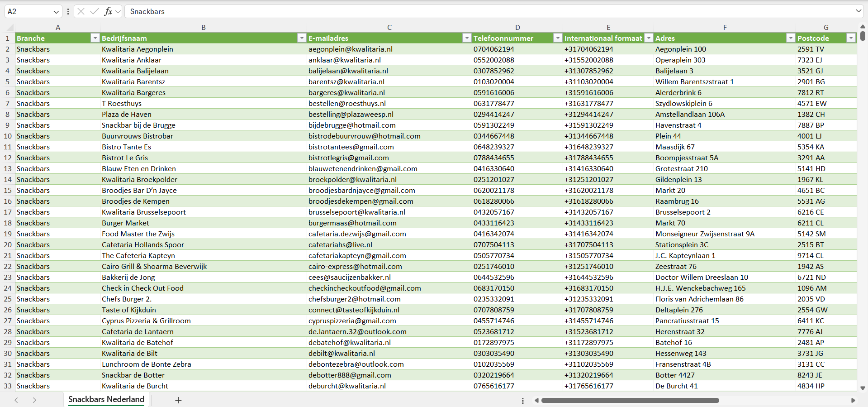Click the vertical scrollbar down arrow
This screenshot has width=868, height=407.
click(x=863, y=388)
